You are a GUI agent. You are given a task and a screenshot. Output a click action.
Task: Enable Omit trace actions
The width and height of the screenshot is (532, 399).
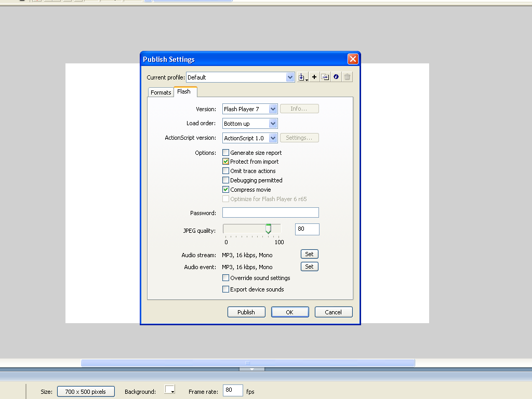click(225, 170)
